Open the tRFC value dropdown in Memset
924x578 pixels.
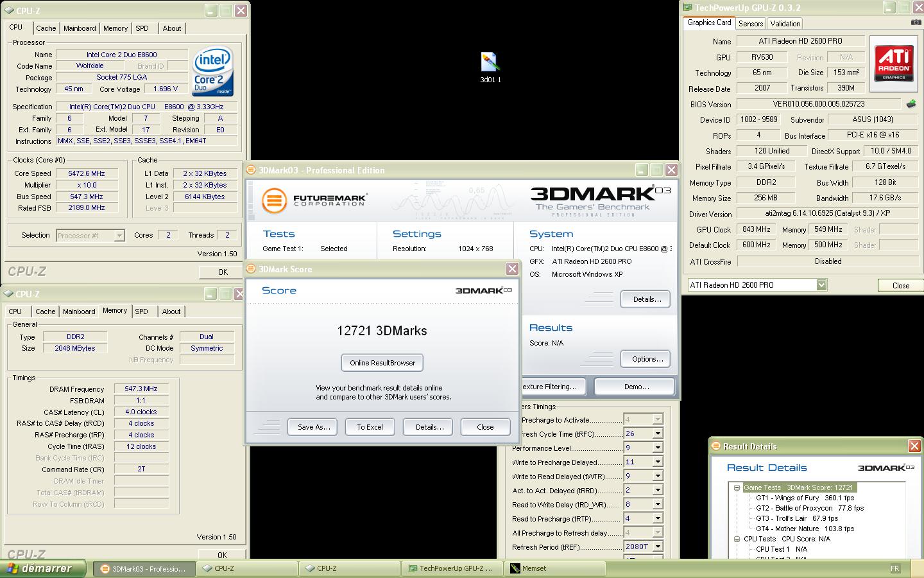(x=657, y=433)
